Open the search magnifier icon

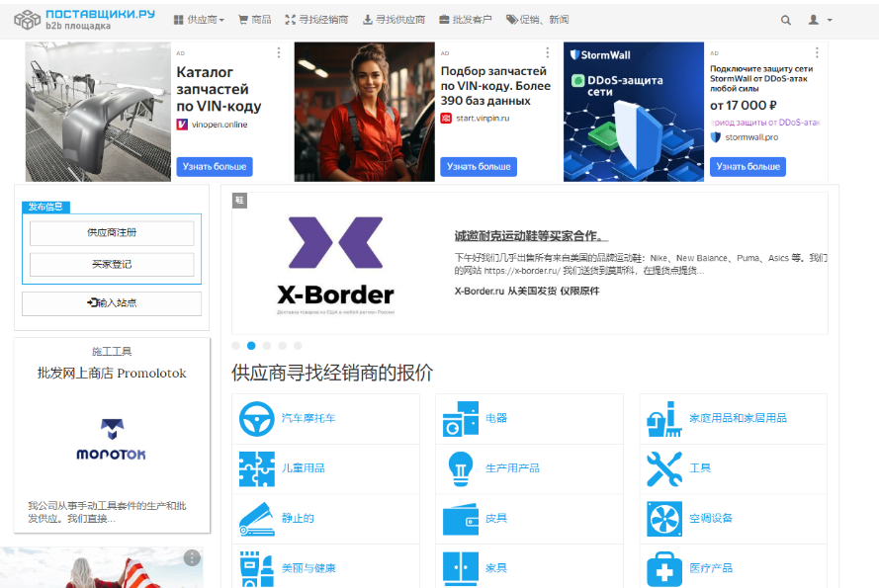[x=786, y=20]
